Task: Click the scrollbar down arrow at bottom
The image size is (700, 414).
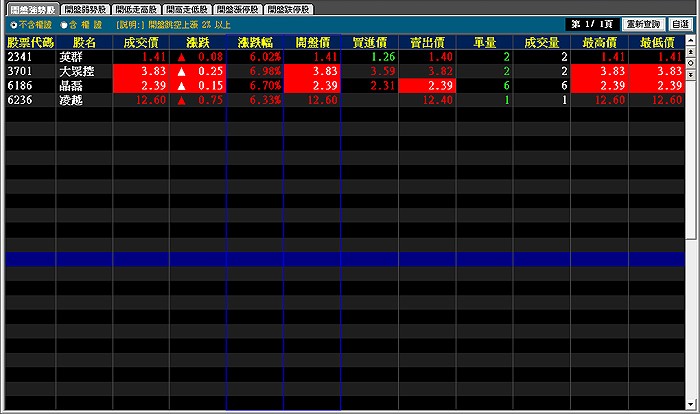Action: (x=691, y=405)
